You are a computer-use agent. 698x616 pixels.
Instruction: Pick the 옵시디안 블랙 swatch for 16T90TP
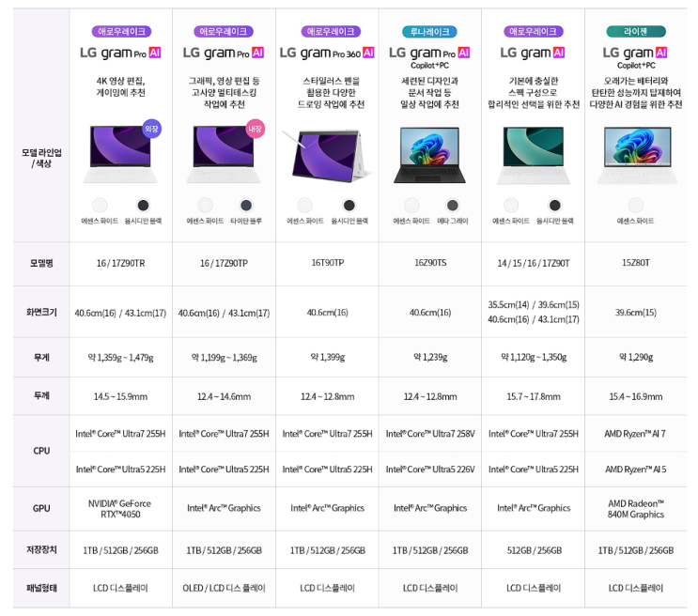(349, 206)
